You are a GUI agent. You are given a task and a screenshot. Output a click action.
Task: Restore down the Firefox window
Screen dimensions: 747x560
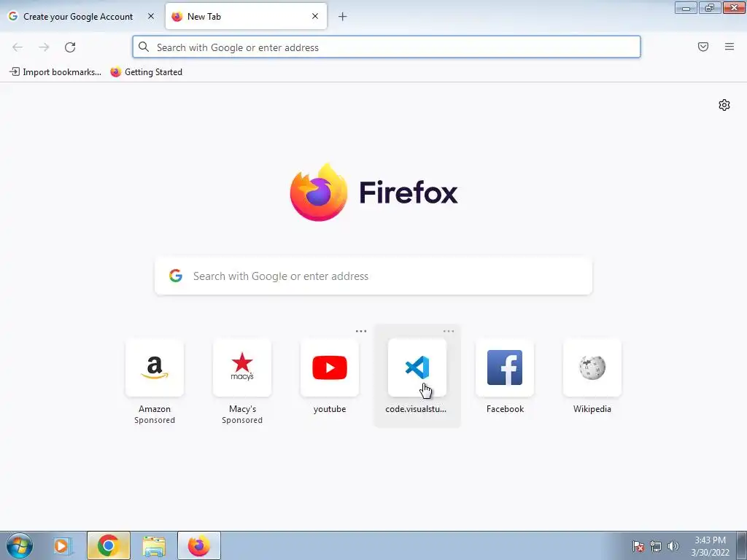click(710, 7)
